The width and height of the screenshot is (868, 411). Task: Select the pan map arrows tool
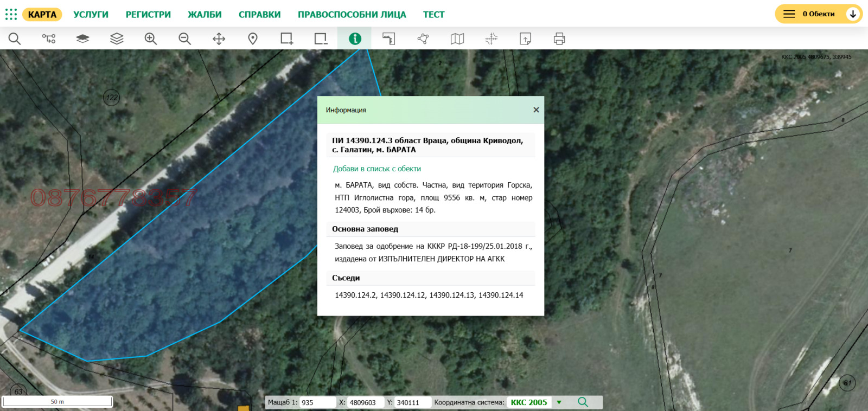[219, 38]
